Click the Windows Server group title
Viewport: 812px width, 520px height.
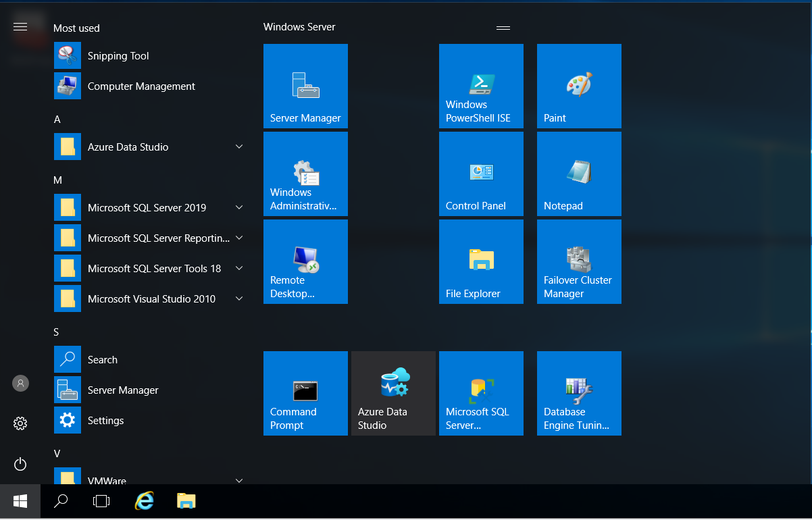[x=299, y=27]
